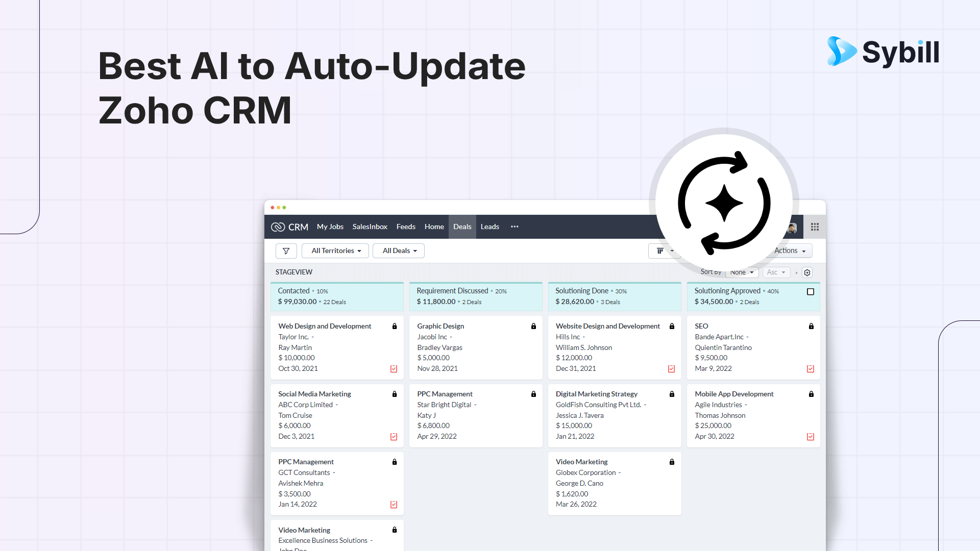This screenshot has width=980, height=551.
Task: Click the STAGEVIEW label
Action: (294, 272)
